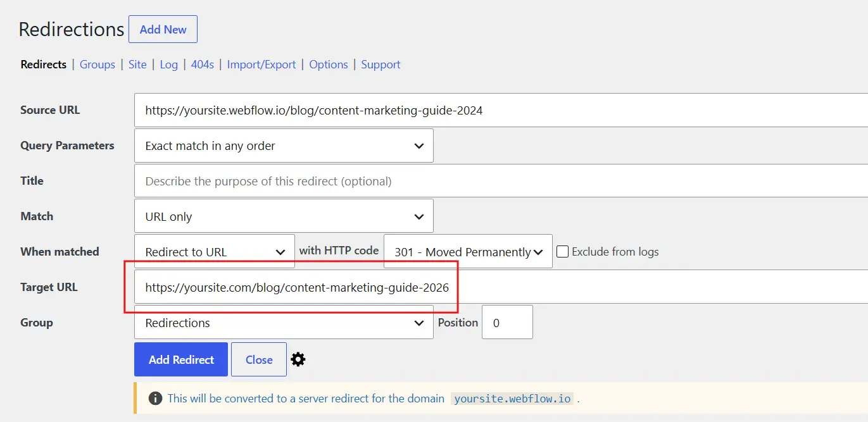
Task: Open the Query Parameters dropdown
Action: [284, 146]
